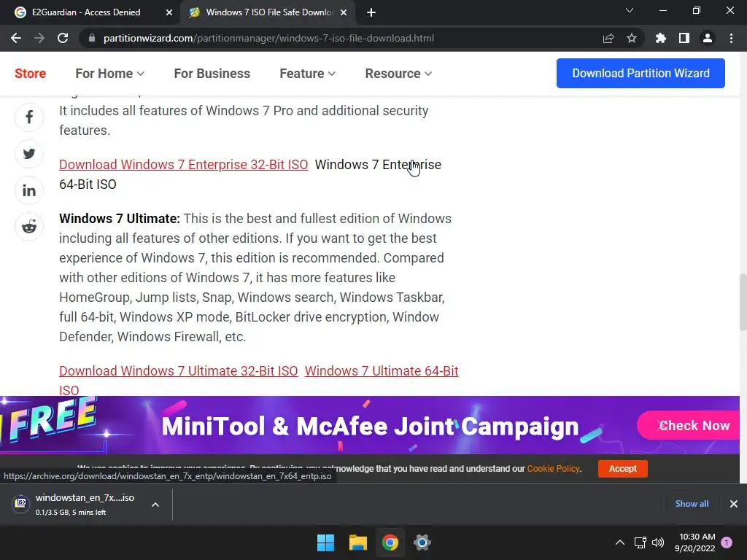Screen dimensions: 747x560
Task: Click the share this page icon
Action: (x=608, y=38)
